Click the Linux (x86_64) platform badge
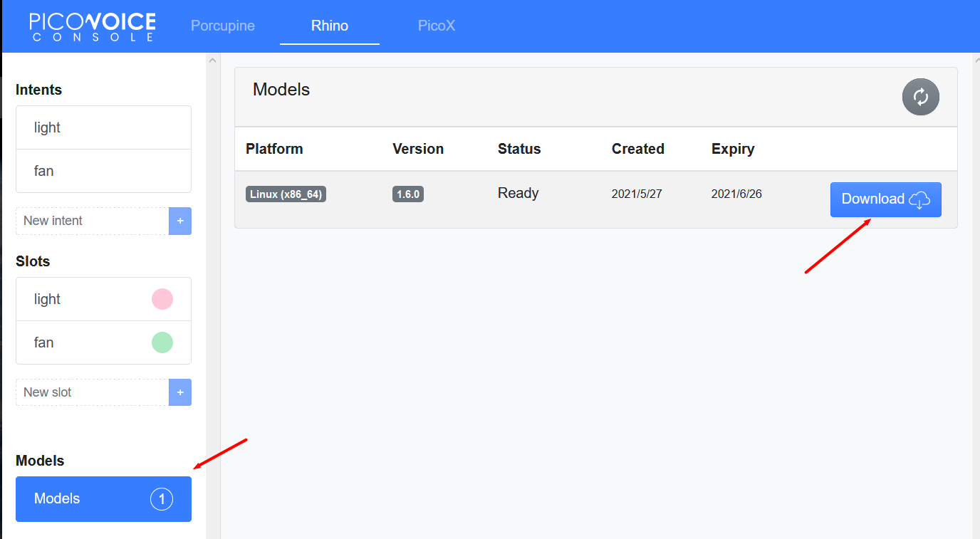 point(286,194)
